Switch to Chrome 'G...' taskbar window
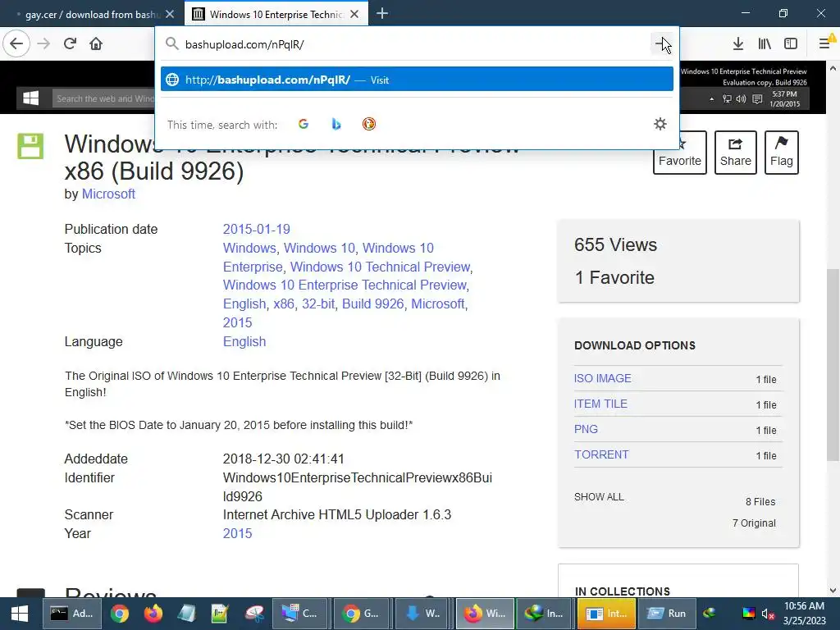 361,614
